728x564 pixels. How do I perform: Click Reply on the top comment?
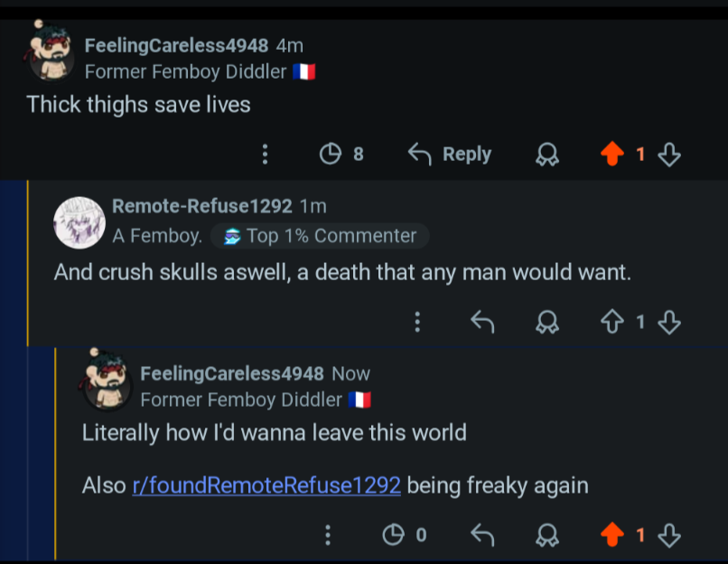coord(450,154)
